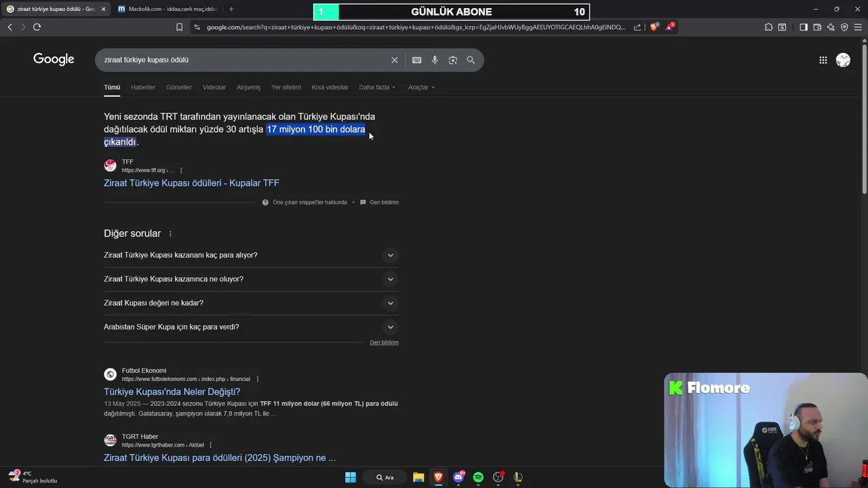Switch to Alışveriş tab
The height and width of the screenshot is (488, 868).
click(248, 87)
